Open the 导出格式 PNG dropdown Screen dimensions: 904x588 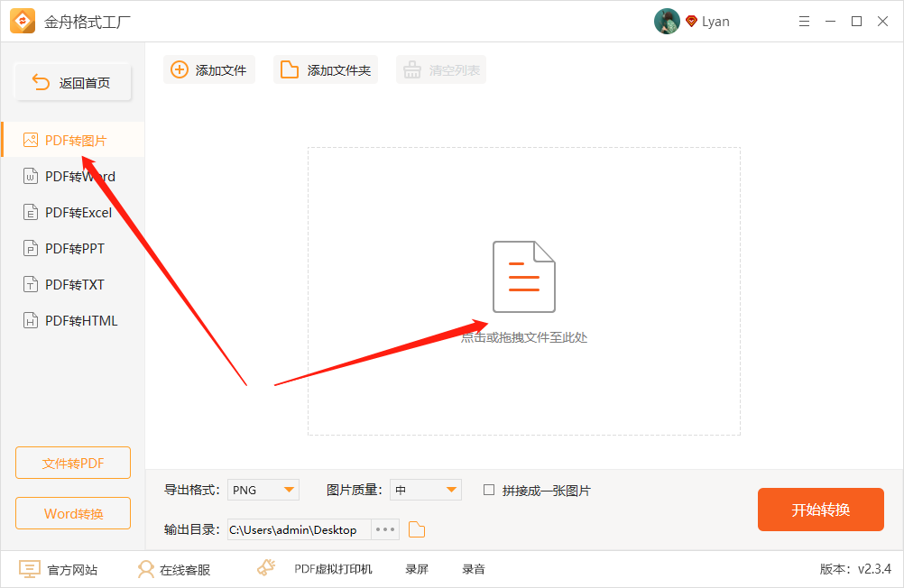263,490
